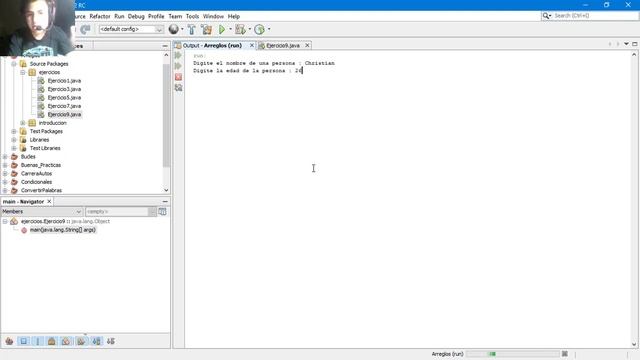Open the Team menu

pyautogui.click(x=175, y=16)
